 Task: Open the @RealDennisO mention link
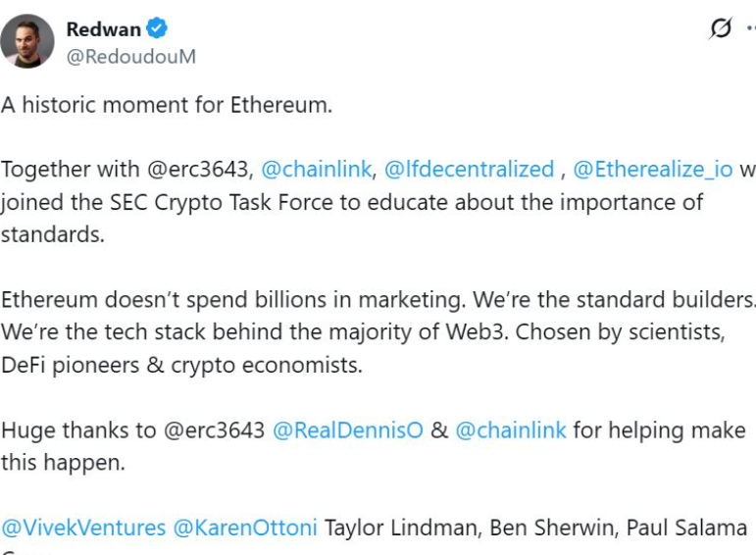click(348, 429)
